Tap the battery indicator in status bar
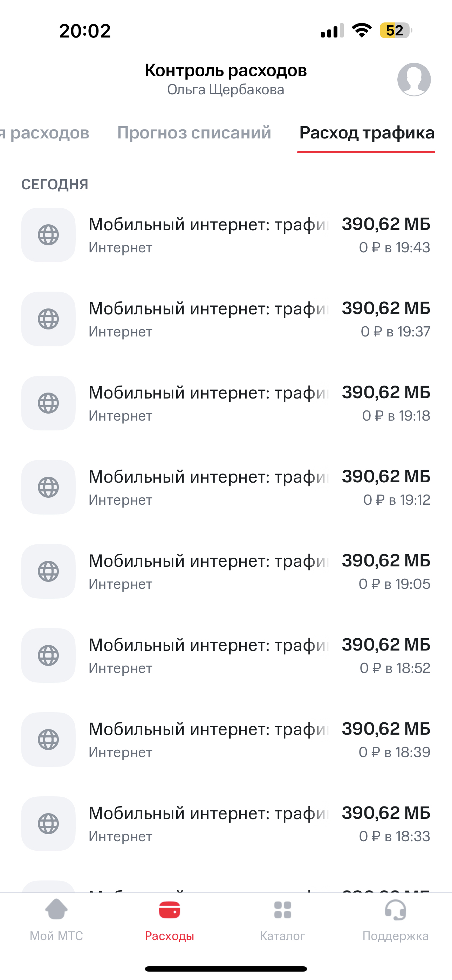 (395, 30)
